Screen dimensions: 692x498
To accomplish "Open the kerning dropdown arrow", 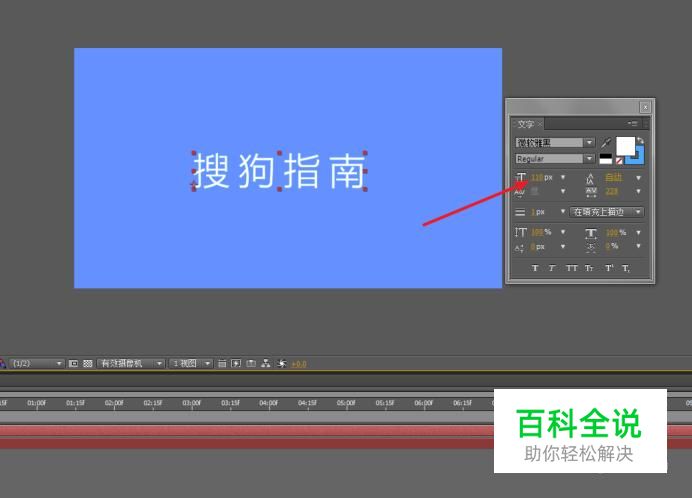I will pyautogui.click(x=563, y=191).
